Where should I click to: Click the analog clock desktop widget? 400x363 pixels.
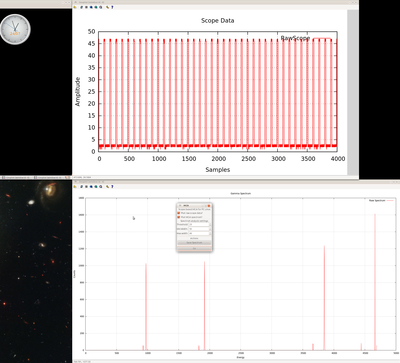tap(15, 29)
